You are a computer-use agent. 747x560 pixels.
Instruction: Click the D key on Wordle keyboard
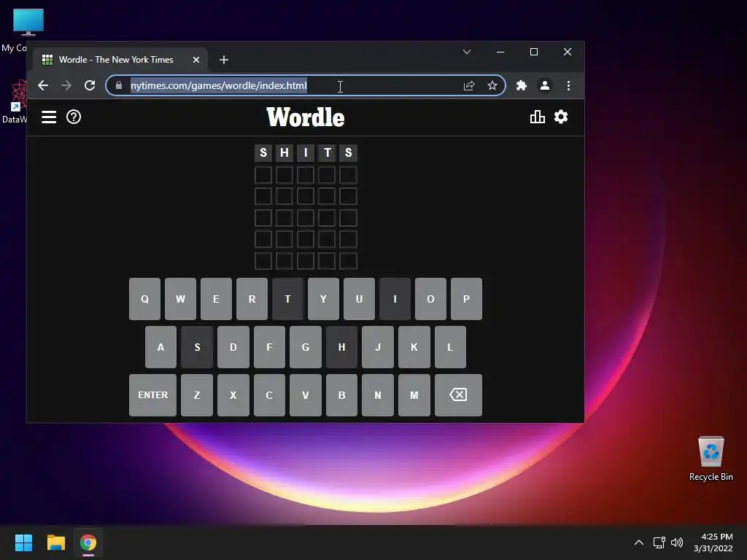coord(233,347)
